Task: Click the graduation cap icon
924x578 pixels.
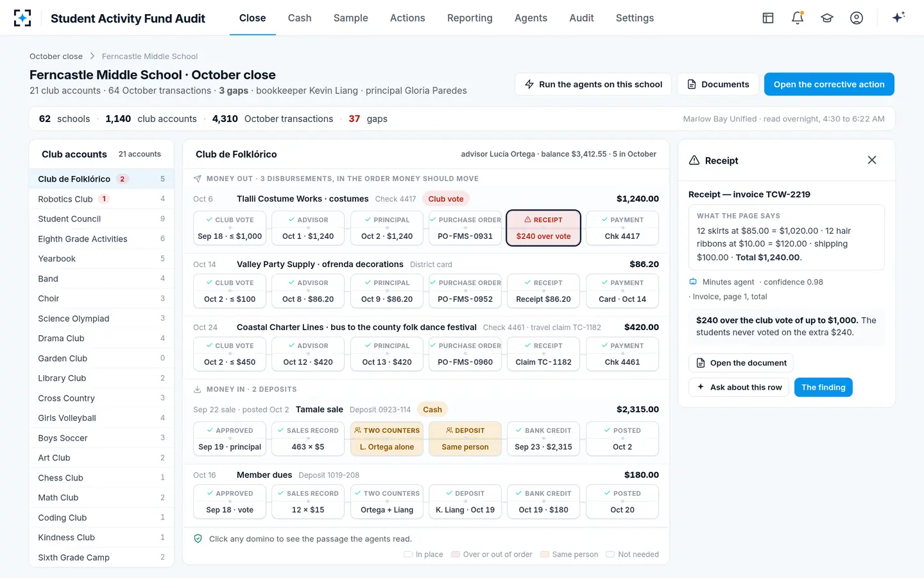Action: [x=827, y=18]
